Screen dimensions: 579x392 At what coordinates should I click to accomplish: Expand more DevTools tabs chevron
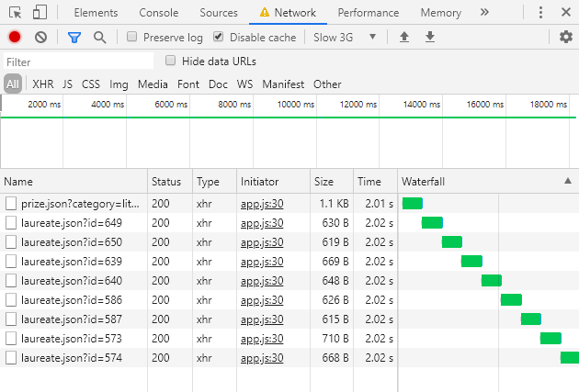point(484,13)
